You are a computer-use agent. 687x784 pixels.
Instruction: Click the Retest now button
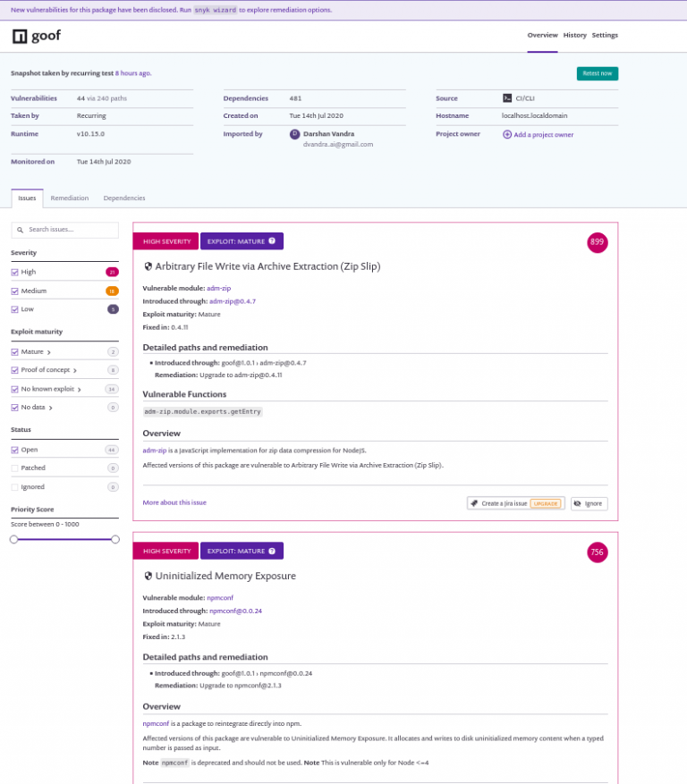(x=597, y=75)
